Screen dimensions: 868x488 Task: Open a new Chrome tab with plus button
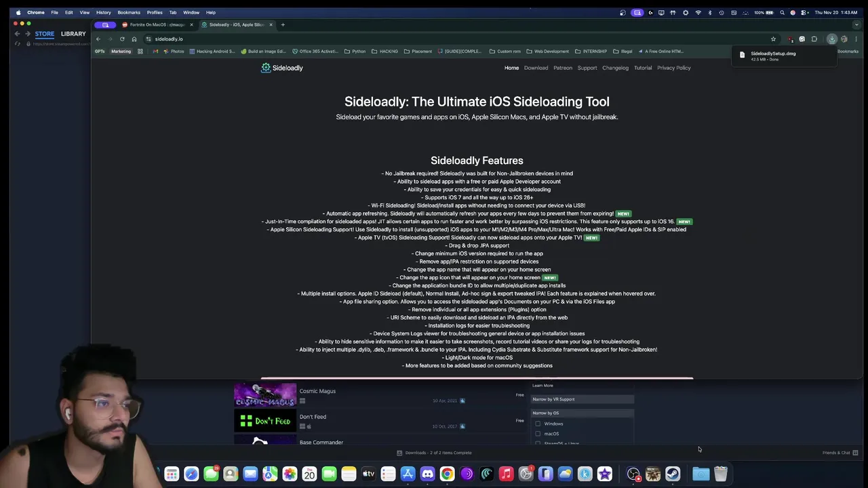(x=283, y=24)
